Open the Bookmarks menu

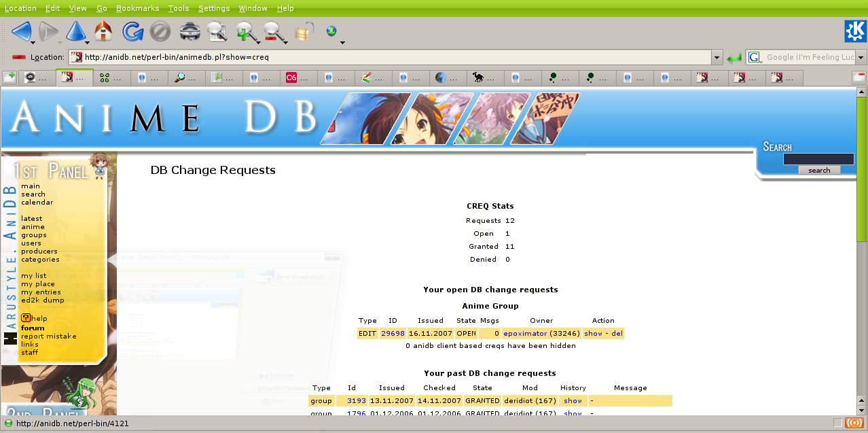point(137,8)
